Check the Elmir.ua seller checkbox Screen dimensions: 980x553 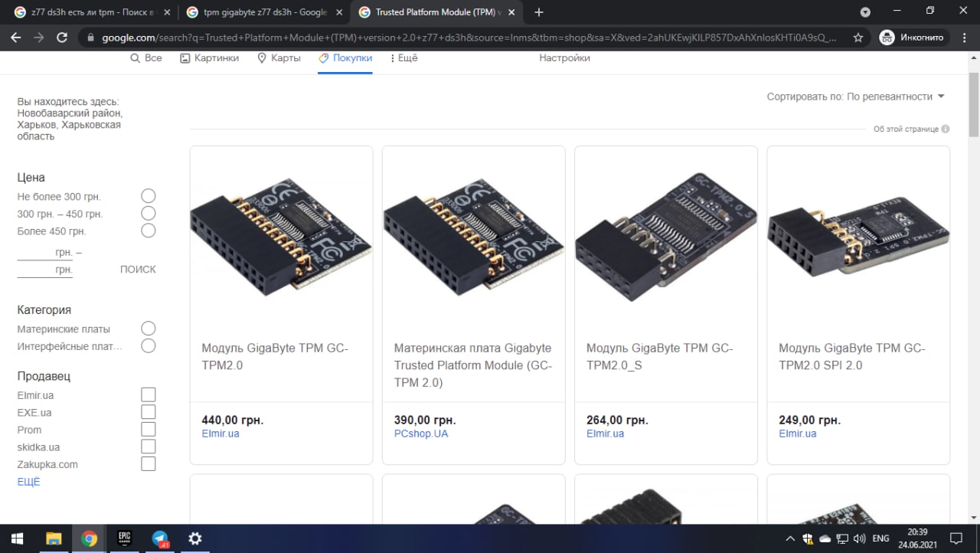[149, 394]
